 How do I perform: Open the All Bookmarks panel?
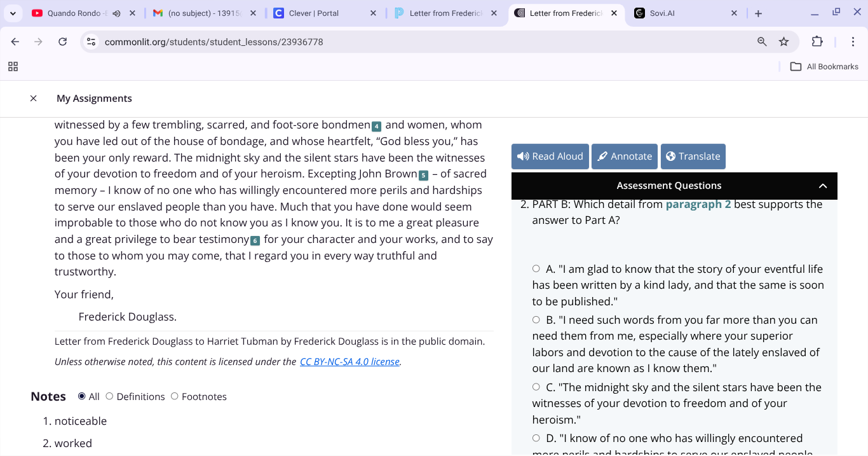(824, 66)
